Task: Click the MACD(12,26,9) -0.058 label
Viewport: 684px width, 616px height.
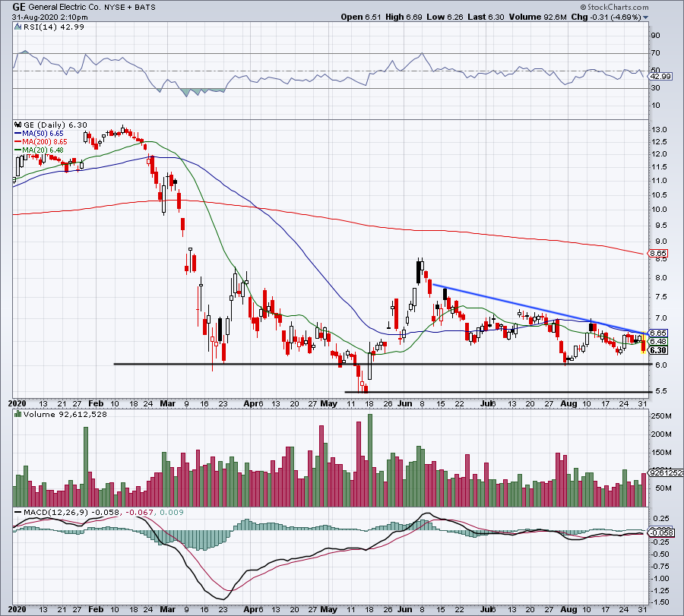Action: pos(73,512)
